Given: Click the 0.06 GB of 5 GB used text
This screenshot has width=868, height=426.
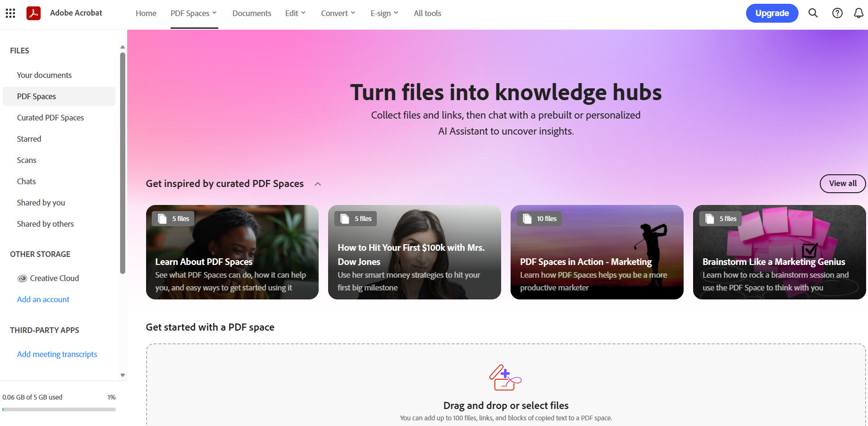Looking at the screenshot, I should [32, 397].
